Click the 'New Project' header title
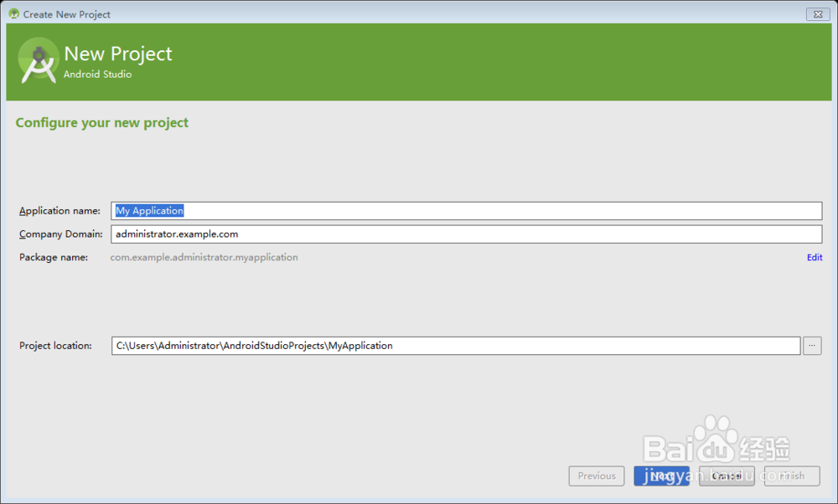Screen dimensions: 838x504 pyautogui.click(x=118, y=54)
